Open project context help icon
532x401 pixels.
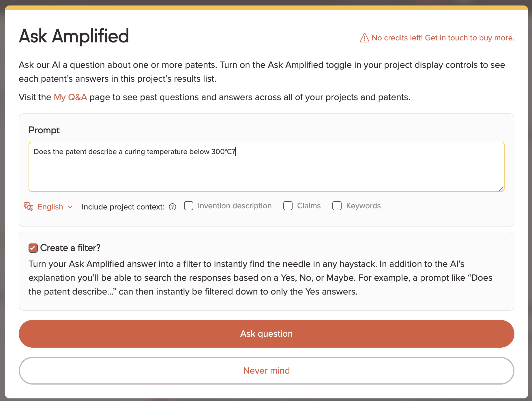[x=173, y=207]
